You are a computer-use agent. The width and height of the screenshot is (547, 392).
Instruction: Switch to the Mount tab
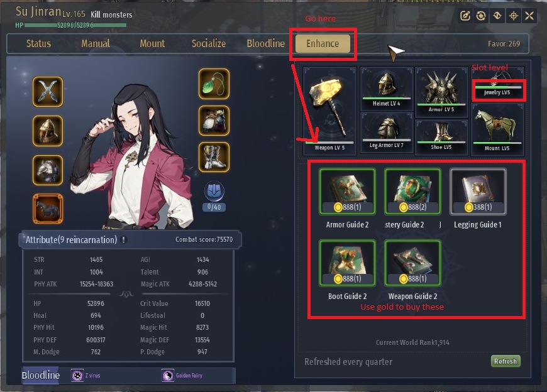152,43
